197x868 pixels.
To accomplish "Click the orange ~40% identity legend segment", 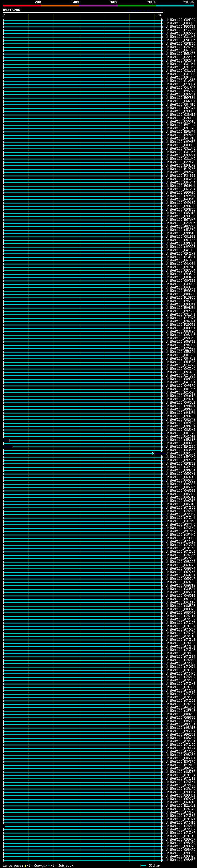I will [x=60, y=6].
